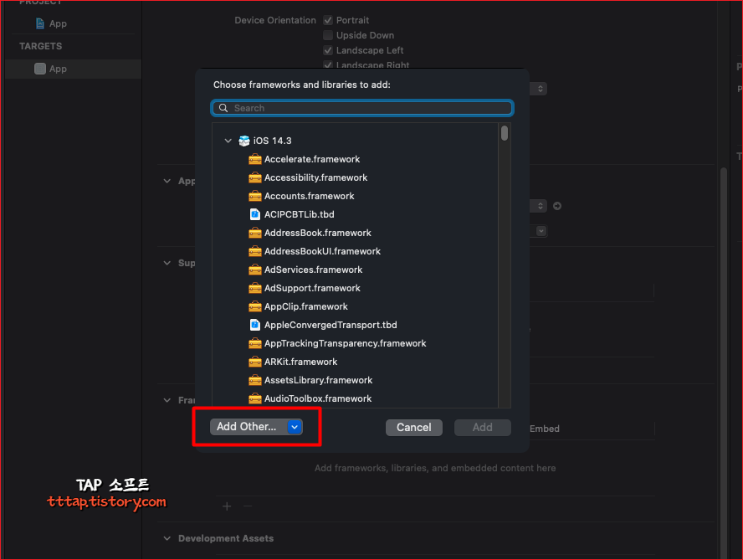Toggle the Landscape Right checkbox
743x560 pixels.
[x=328, y=64]
